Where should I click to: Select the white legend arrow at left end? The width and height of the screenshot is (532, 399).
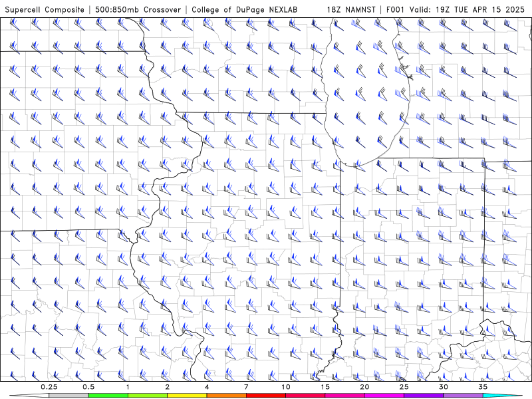(30, 396)
